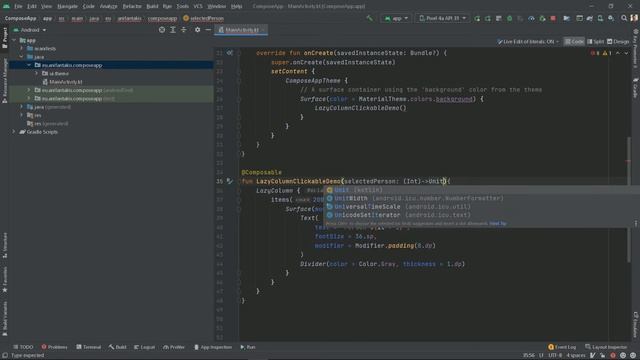Click the Profile app icon in toolbar

click(531, 18)
